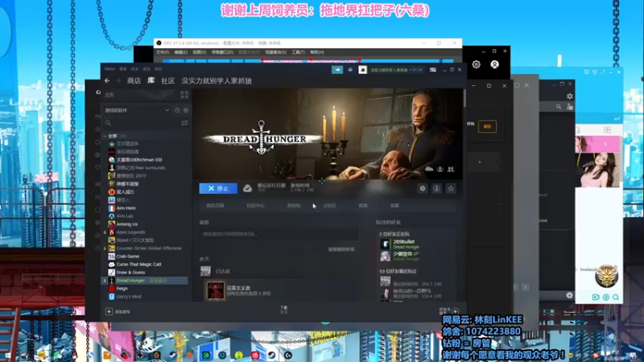Viewport: 644px width, 362px height.
Task: Toggle Dread Hunger favorite star
Action: point(451,188)
